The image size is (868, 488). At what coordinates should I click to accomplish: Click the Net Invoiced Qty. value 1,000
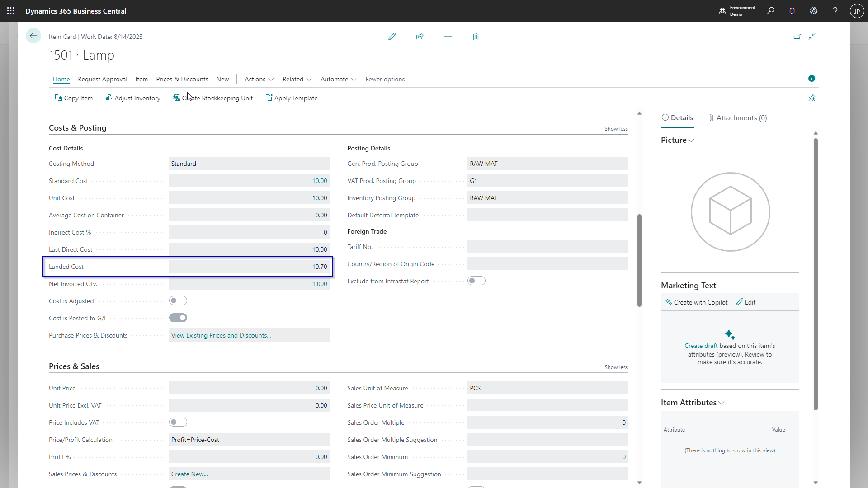[320, 284]
